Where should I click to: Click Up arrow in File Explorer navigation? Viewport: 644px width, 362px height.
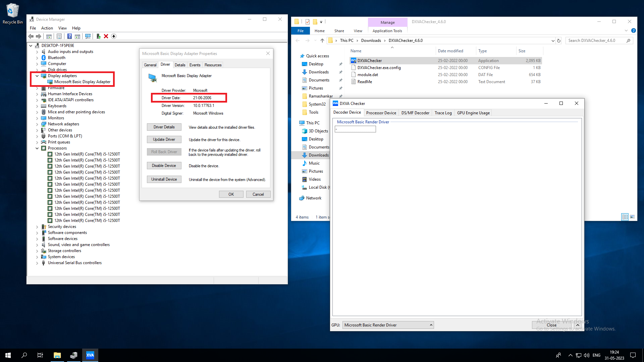322,41
